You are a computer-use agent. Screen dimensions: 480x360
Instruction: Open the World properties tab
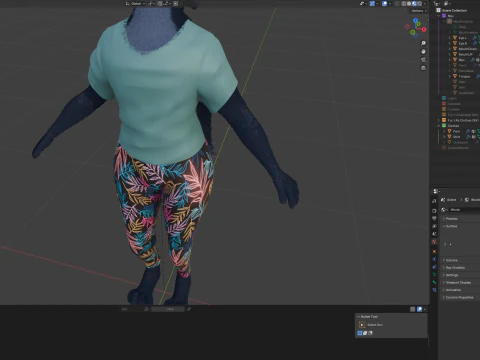click(434, 242)
